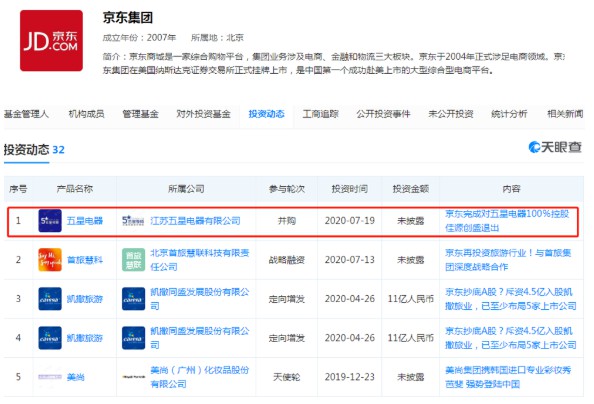Select the 投资动态 tab
594x404 pixels.
[266, 114]
